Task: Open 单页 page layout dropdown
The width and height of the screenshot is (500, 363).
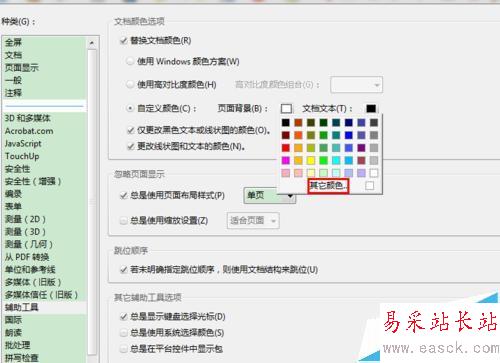Action: tap(269, 195)
